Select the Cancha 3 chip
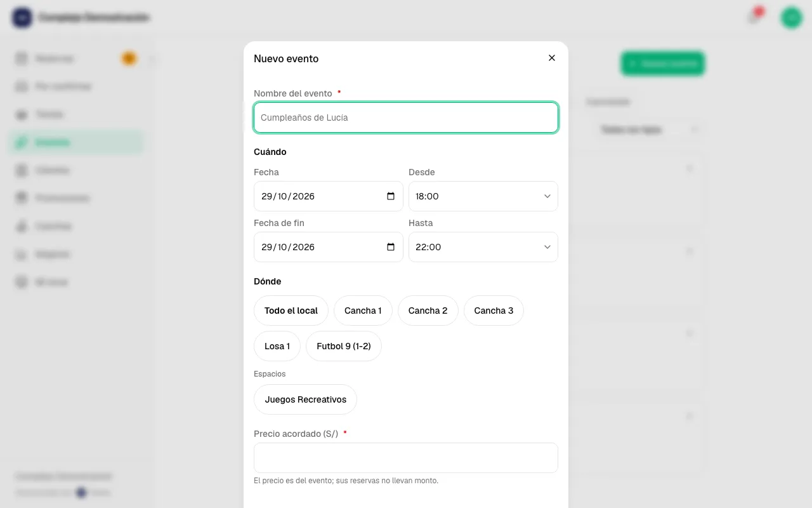812x508 pixels. click(x=494, y=311)
